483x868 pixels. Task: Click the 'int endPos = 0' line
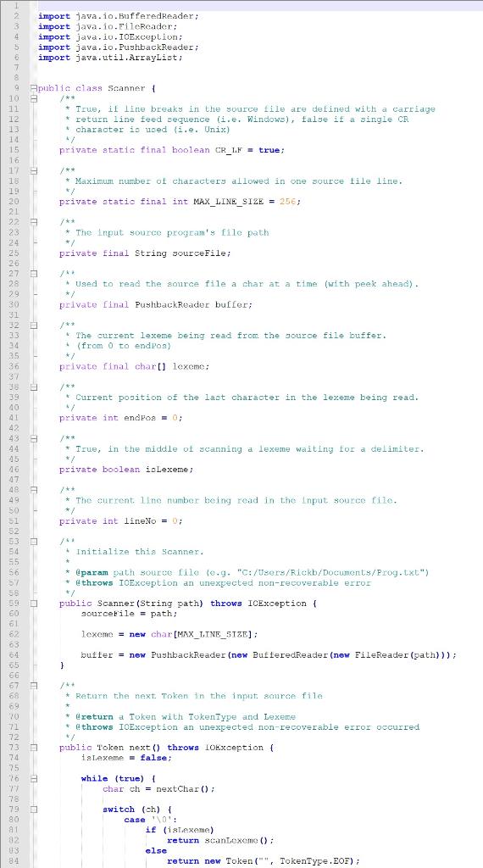120,418
